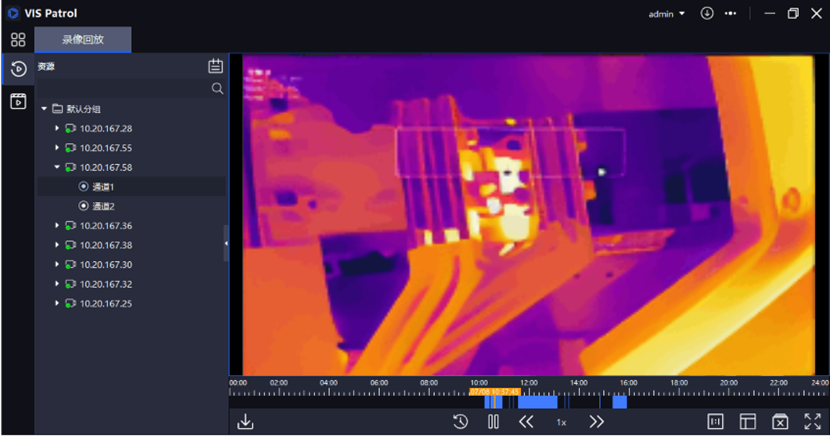Click the timeline at the 16:00 recording segment

[x=619, y=402]
